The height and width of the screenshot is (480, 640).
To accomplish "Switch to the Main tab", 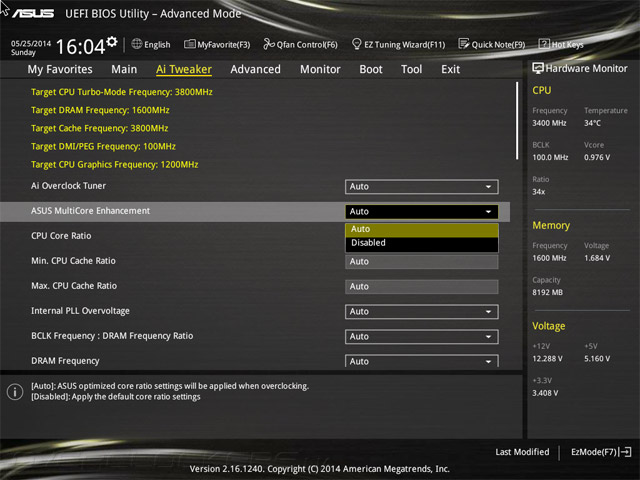I will point(124,69).
